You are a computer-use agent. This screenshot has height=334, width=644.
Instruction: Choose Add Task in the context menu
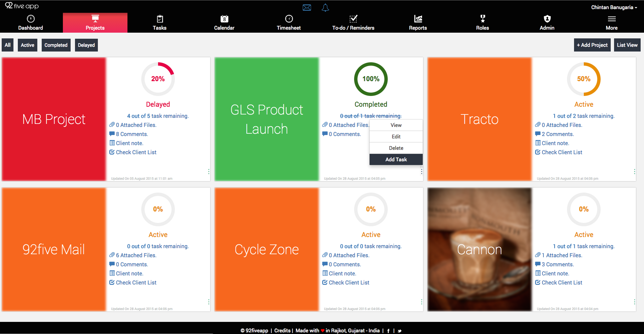pos(396,160)
